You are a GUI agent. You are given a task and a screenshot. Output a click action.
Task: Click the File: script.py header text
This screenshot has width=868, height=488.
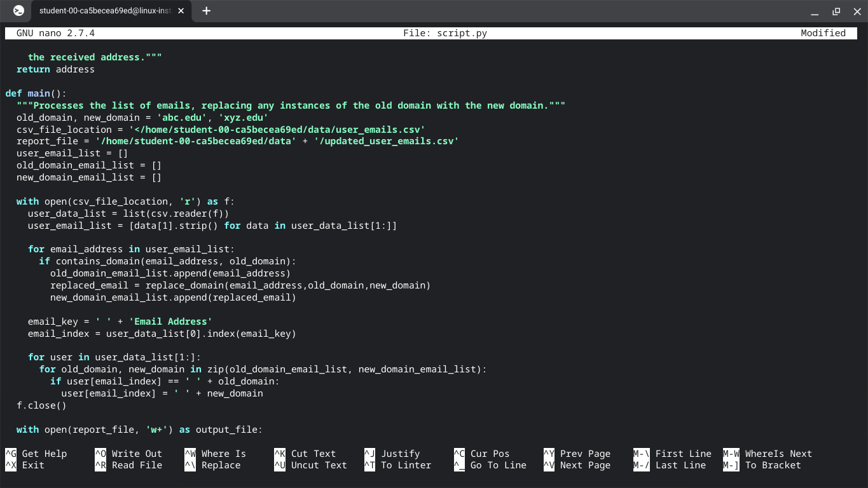[445, 33]
